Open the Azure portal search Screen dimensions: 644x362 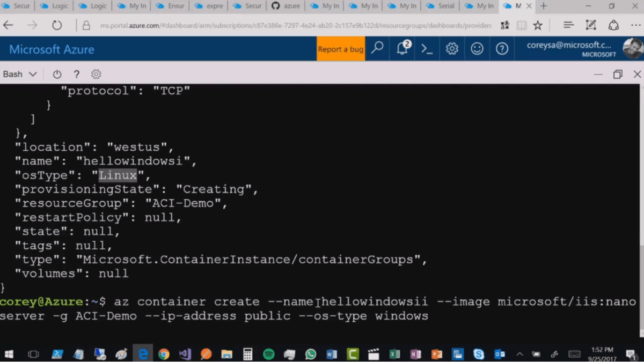(x=378, y=49)
